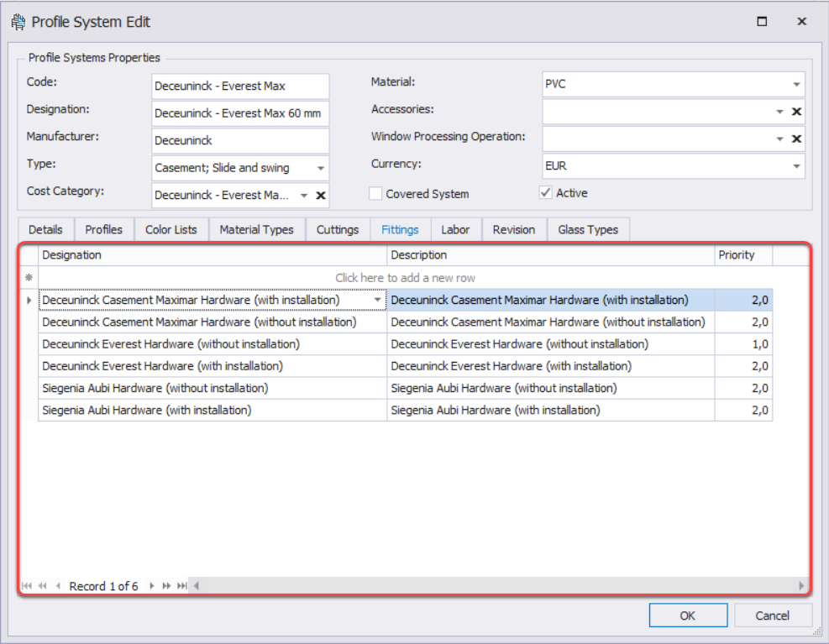Click the Cancel button
829x644 pixels.
point(772,615)
